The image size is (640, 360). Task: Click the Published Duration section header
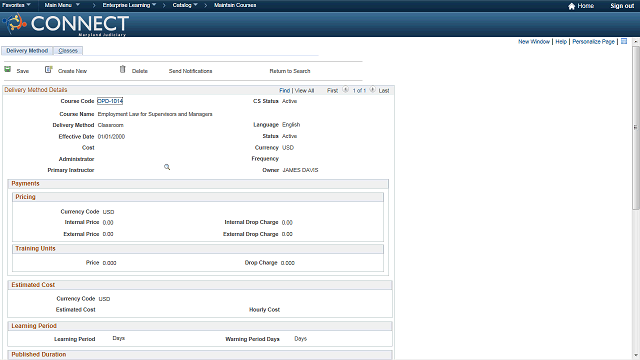point(200,354)
